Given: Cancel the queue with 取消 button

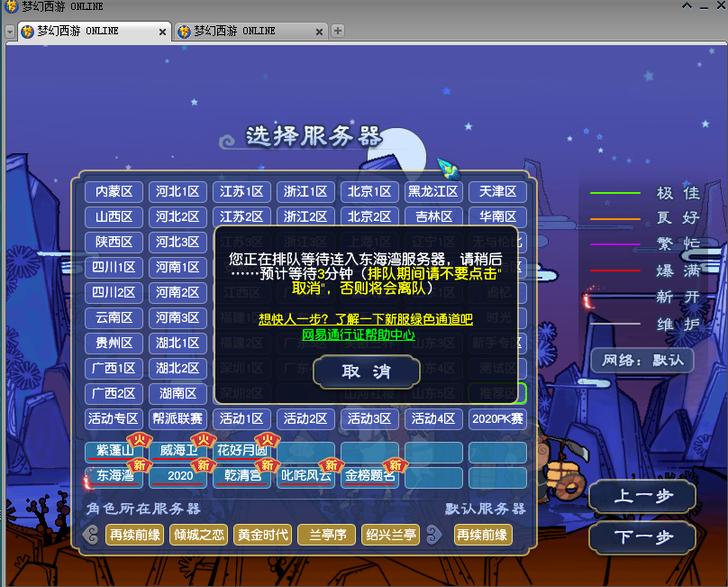Looking at the screenshot, I should pos(367,371).
